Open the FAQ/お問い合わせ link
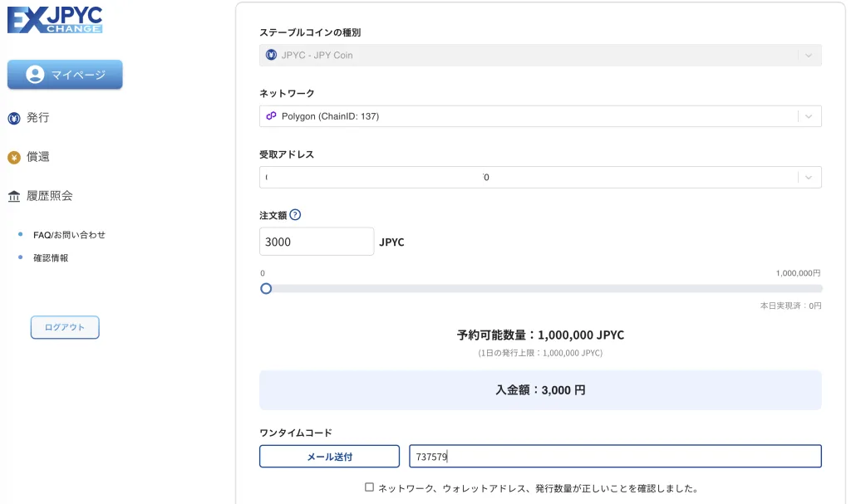The image size is (851, 504). (x=75, y=235)
